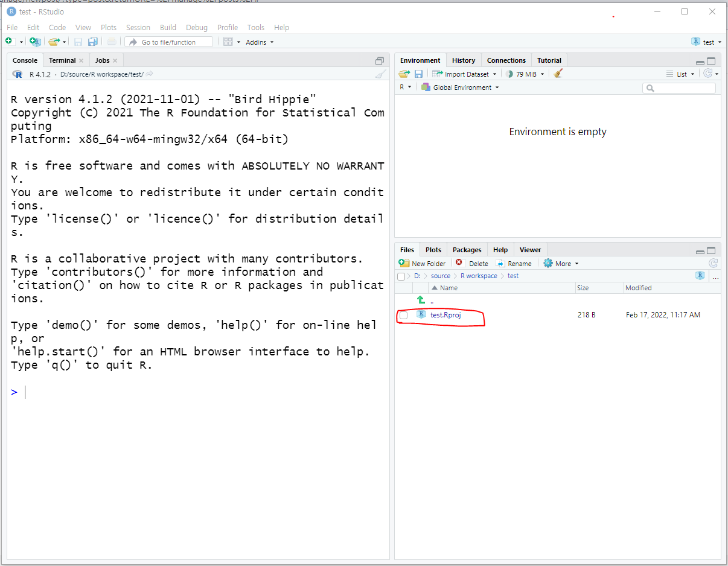Image resolution: width=728 pixels, height=566 pixels.
Task: Switch to the Viewer tab
Action: click(531, 250)
